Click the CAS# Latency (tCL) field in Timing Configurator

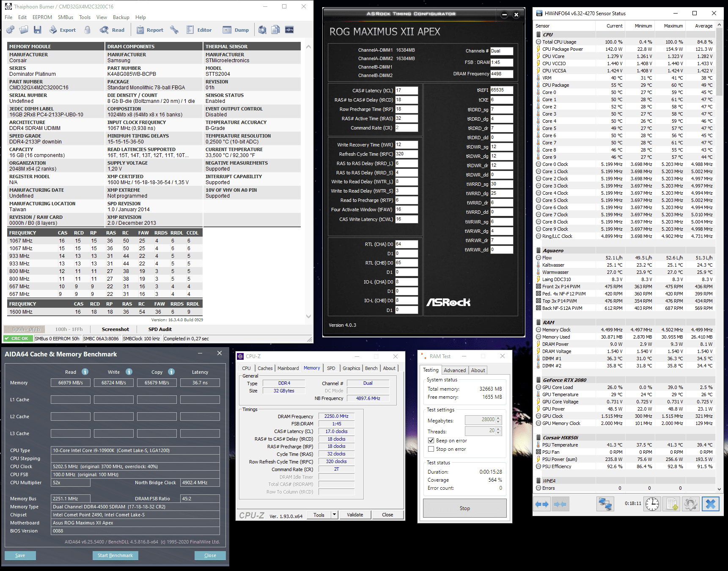point(407,91)
